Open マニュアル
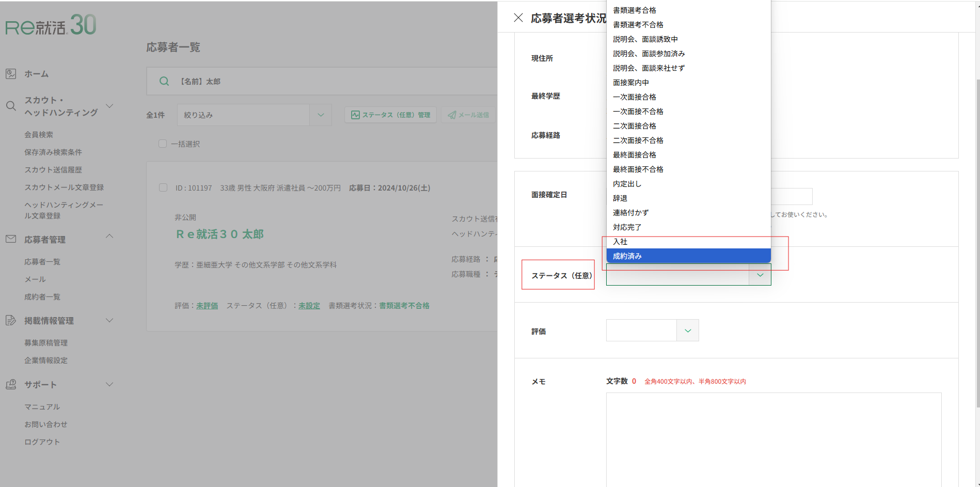 tap(42, 406)
